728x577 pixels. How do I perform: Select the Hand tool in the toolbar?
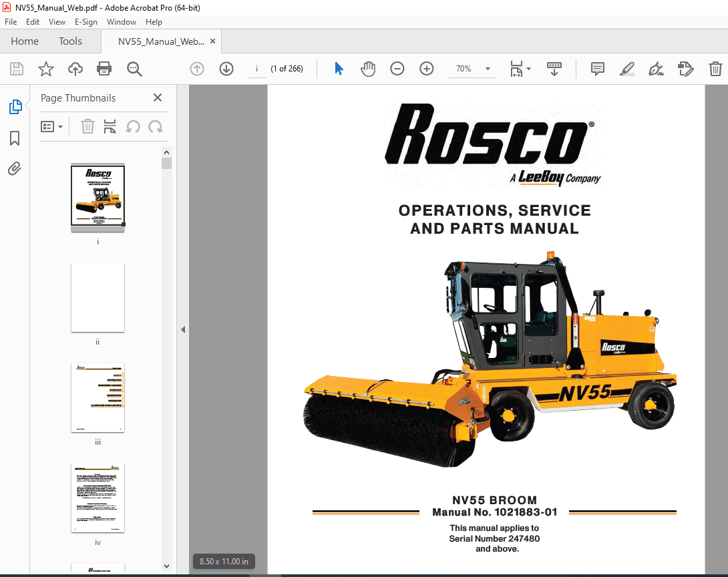click(368, 69)
